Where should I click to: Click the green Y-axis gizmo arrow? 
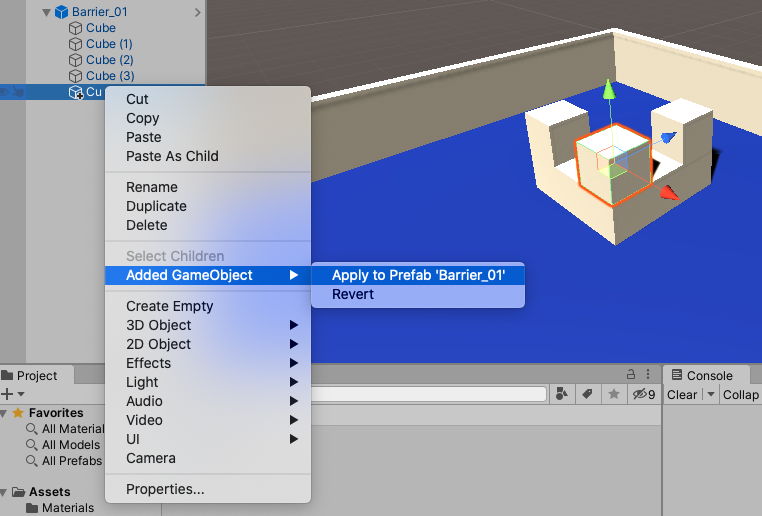click(608, 90)
